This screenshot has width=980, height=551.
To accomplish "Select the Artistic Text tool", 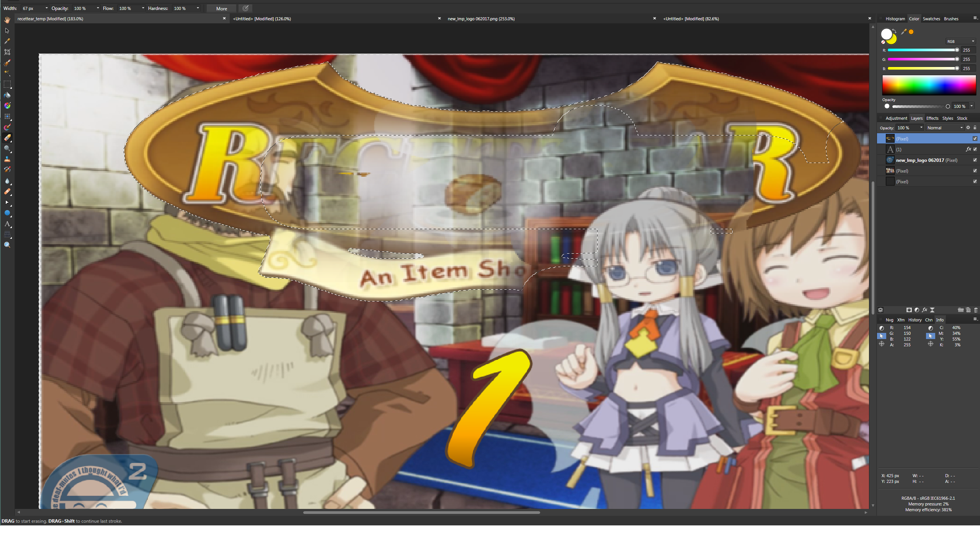I will coord(7,224).
